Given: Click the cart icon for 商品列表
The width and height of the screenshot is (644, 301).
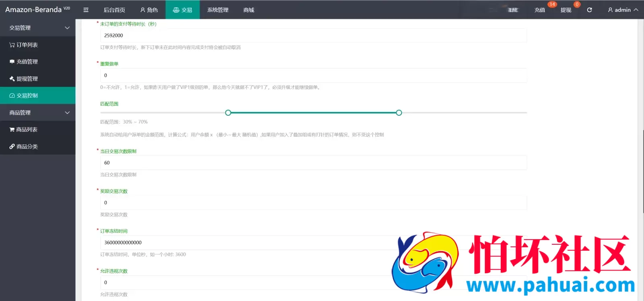Looking at the screenshot, I should 12,129.
